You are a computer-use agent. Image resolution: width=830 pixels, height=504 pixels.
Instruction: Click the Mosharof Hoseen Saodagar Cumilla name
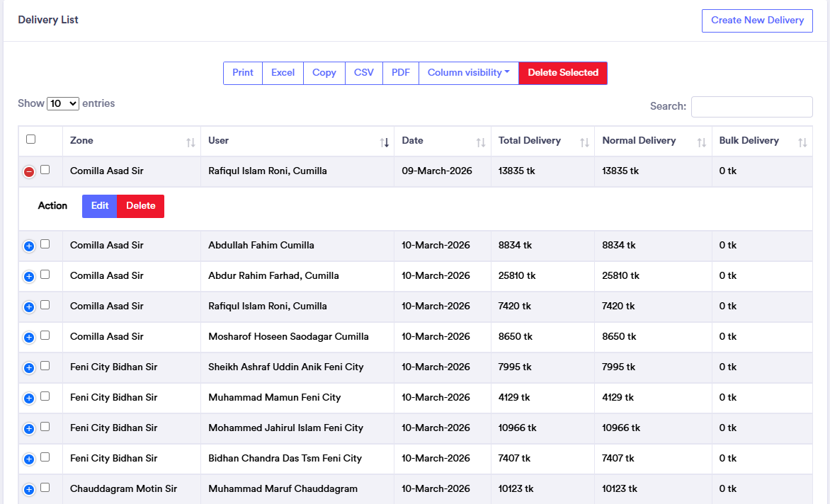point(288,337)
